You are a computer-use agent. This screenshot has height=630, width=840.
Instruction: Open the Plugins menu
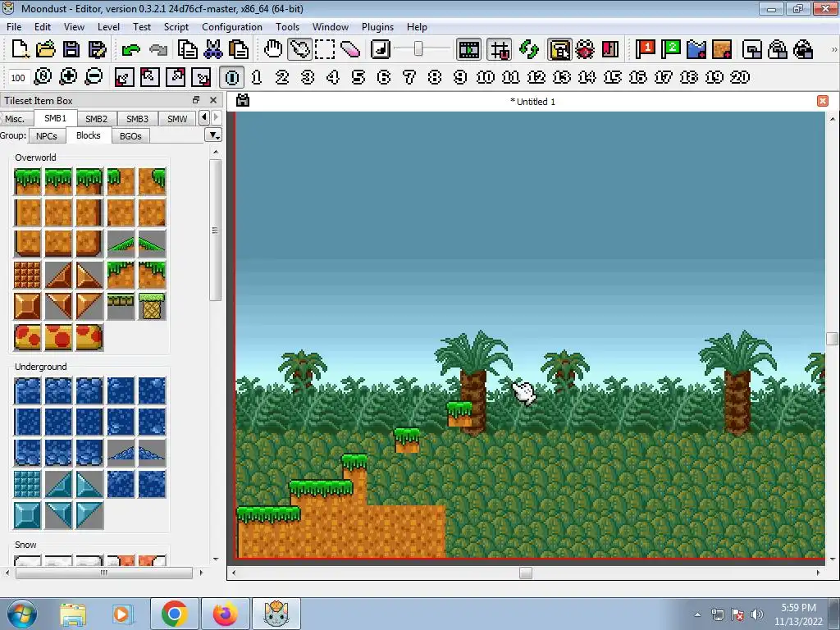pyautogui.click(x=377, y=27)
